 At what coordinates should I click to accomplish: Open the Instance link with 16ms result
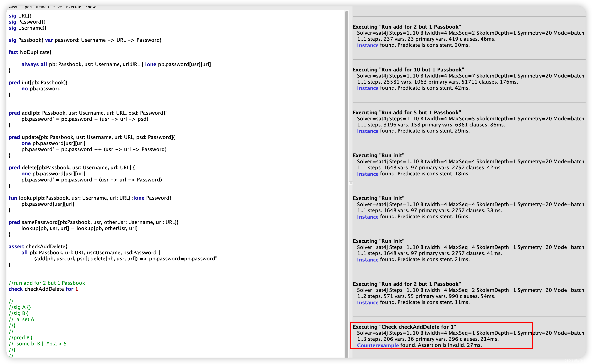368,217
